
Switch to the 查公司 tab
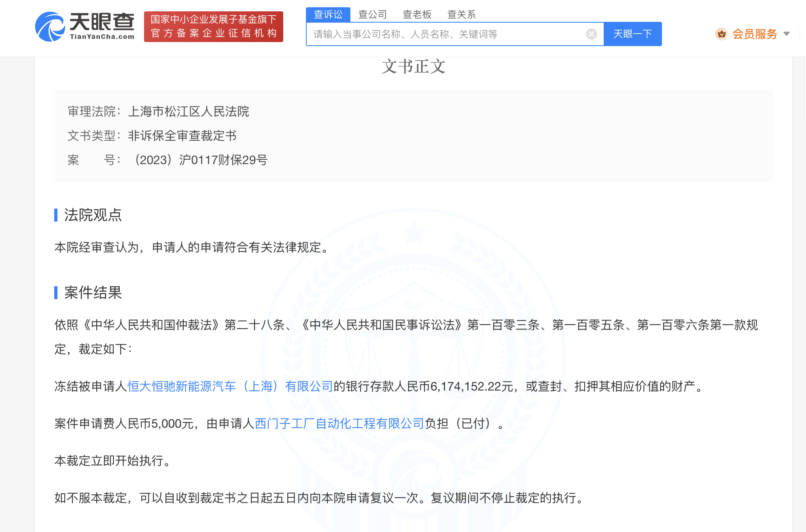click(373, 15)
